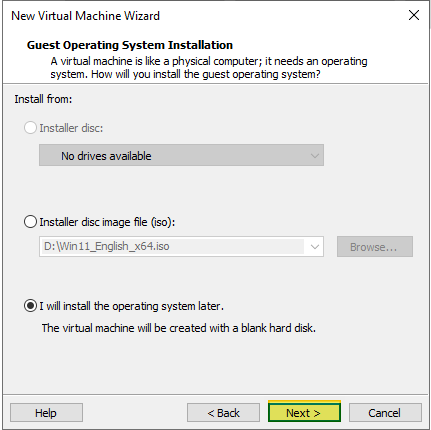Choose the Installer disc image file (iso) radio
The height and width of the screenshot is (430, 431).
coord(30,222)
